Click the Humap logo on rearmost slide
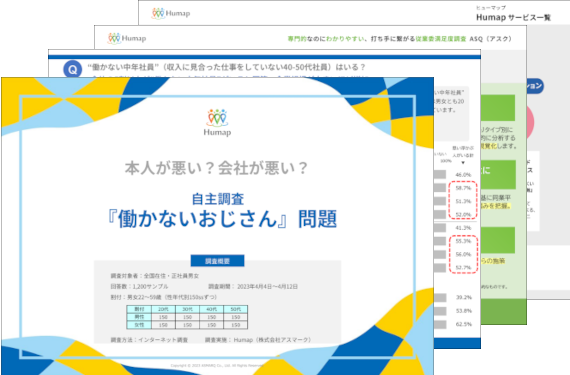Image resolution: width=570 pixels, height=375 pixels. point(170,13)
